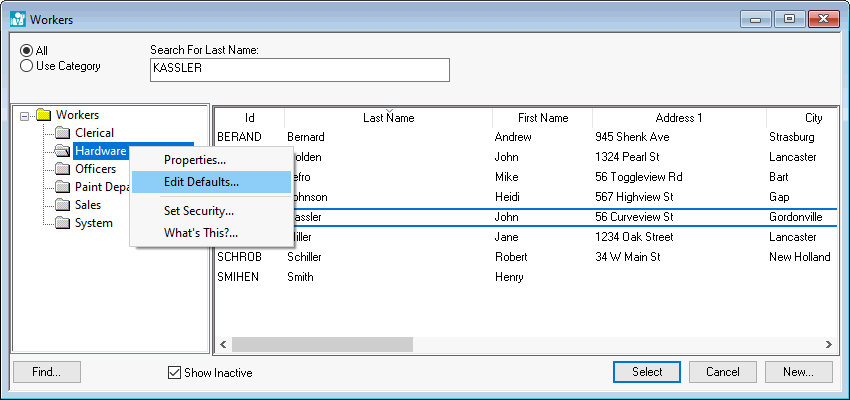Click the New... button
This screenshot has height=400, width=850.
pos(799,372)
